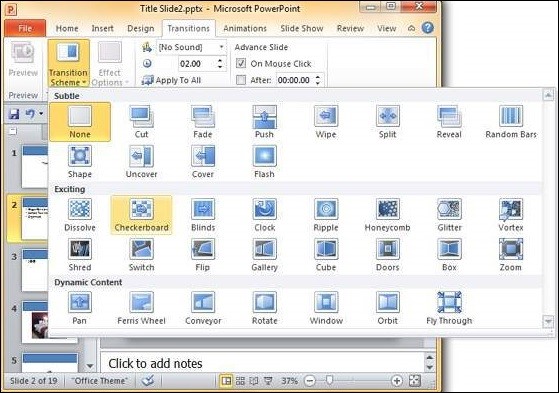Enable the After advance checkbox
This screenshot has height=393, width=559.
(x=241, y=80)
